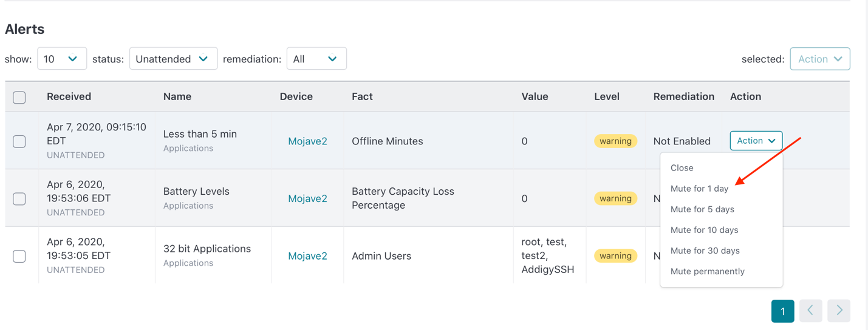Expand the status Unattended dropdown
The height and width of the screenshot is (330, 868).
click(x=173, y=59)
